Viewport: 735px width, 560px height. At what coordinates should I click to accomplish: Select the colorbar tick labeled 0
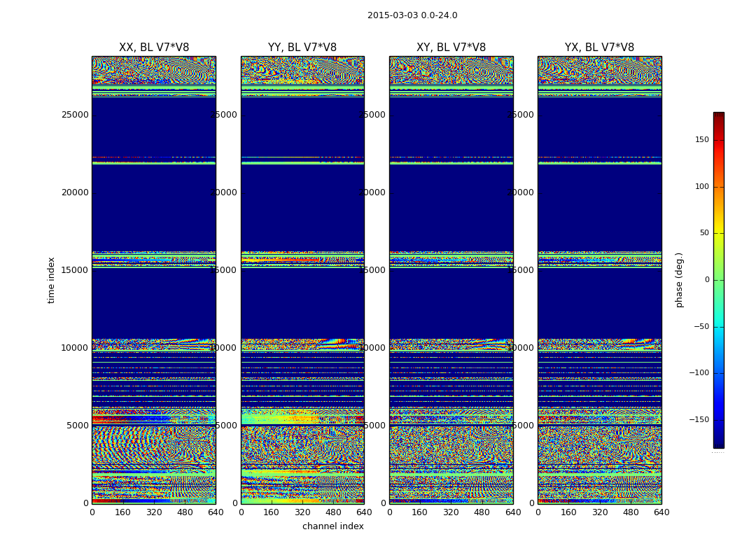(706, 280)
